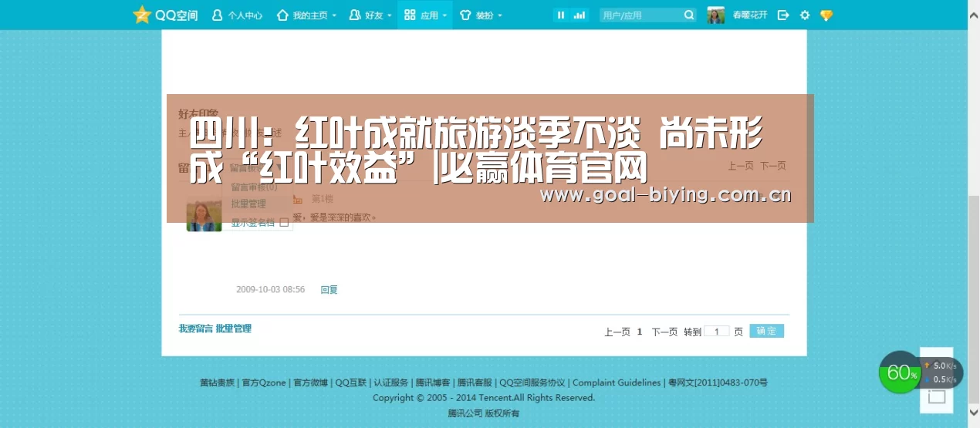
Task: Go to 上一页 beside the page-jump field
Action: pos(617,332)
